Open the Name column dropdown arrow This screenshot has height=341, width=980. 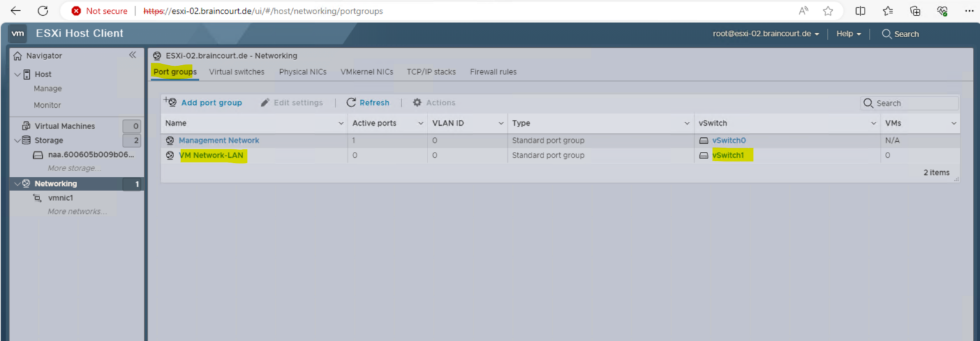[341, 123]
